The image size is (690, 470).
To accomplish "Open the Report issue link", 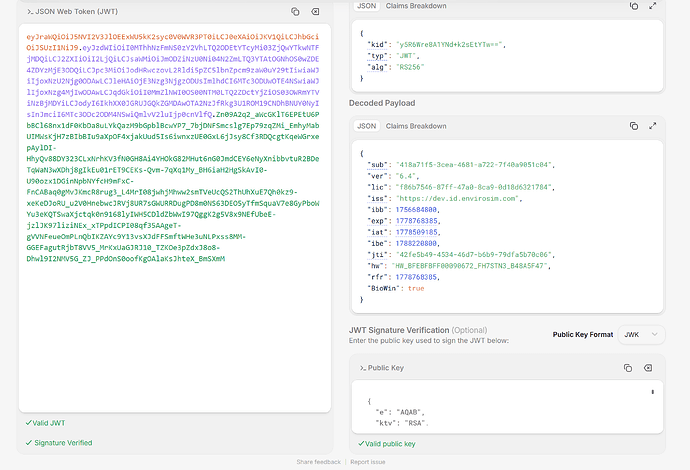I will coord(368,462).
